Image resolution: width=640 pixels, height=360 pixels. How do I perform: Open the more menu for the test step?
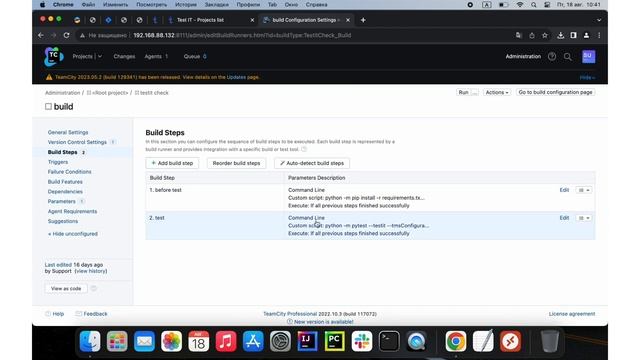click(584, 218)
